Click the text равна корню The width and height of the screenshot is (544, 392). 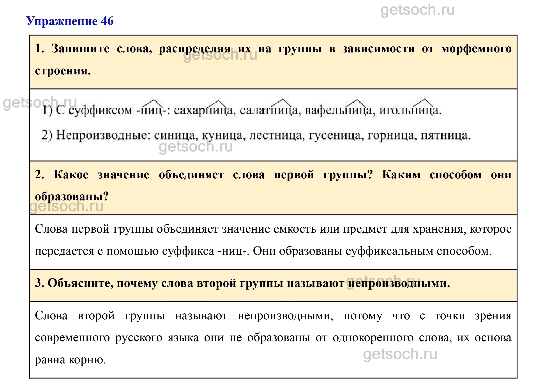(70, 360)
